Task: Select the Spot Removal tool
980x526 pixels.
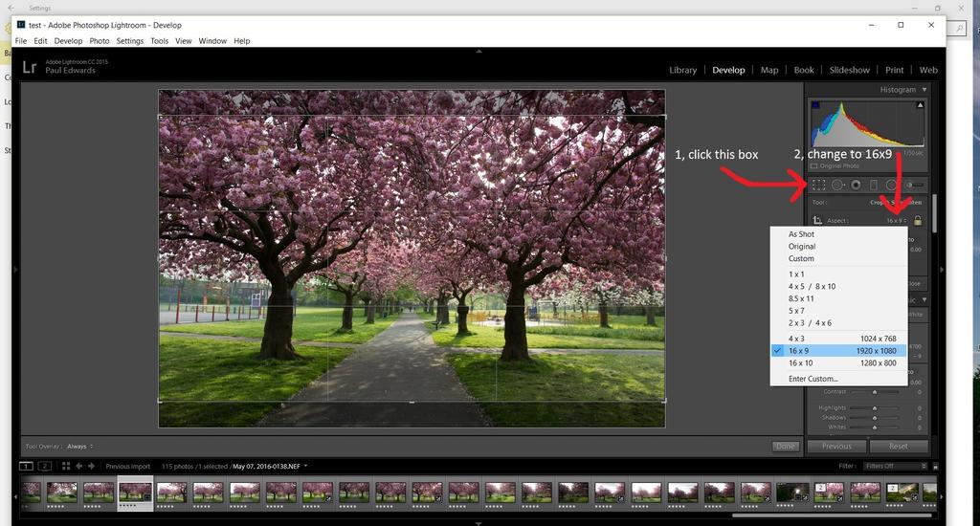Action: 837,186
